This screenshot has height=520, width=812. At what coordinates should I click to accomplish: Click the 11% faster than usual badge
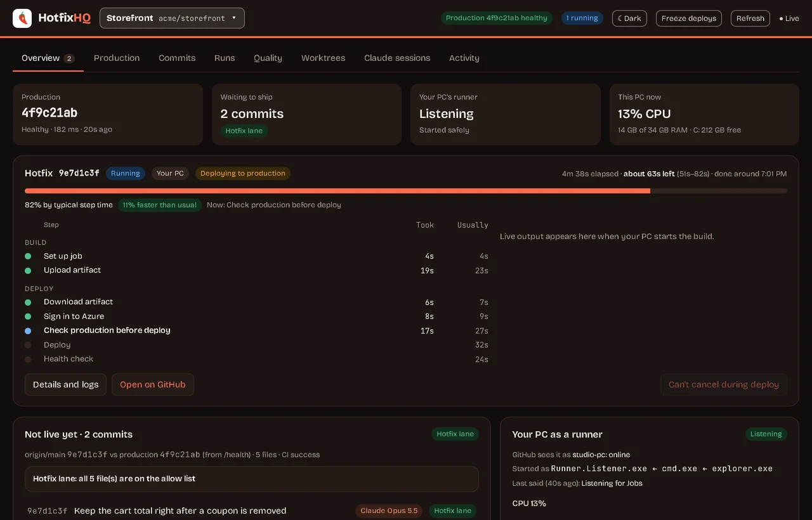point(160,205)
